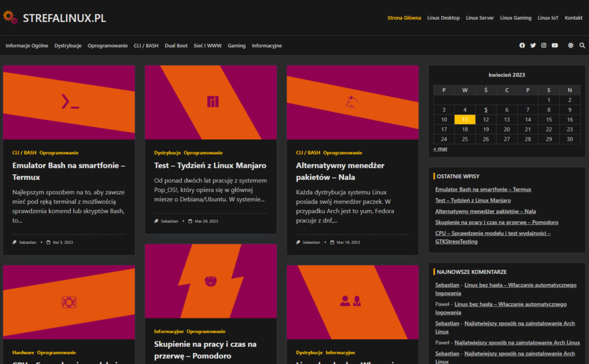Open thumbnail with two users icon
This screenshot has width=589, height=364.
(x=353, y=302)
